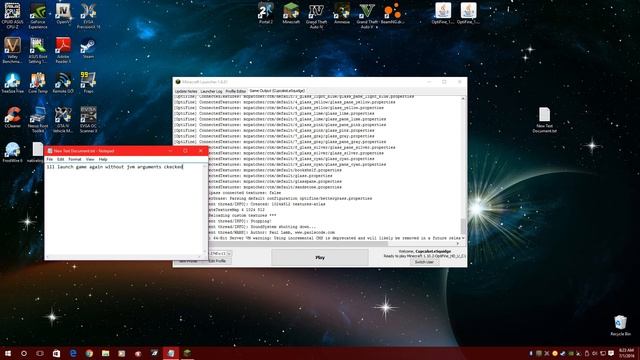Select the Fraps desktop shortcut
This screenshot has width=640, height=360.
tap(88, 83)
